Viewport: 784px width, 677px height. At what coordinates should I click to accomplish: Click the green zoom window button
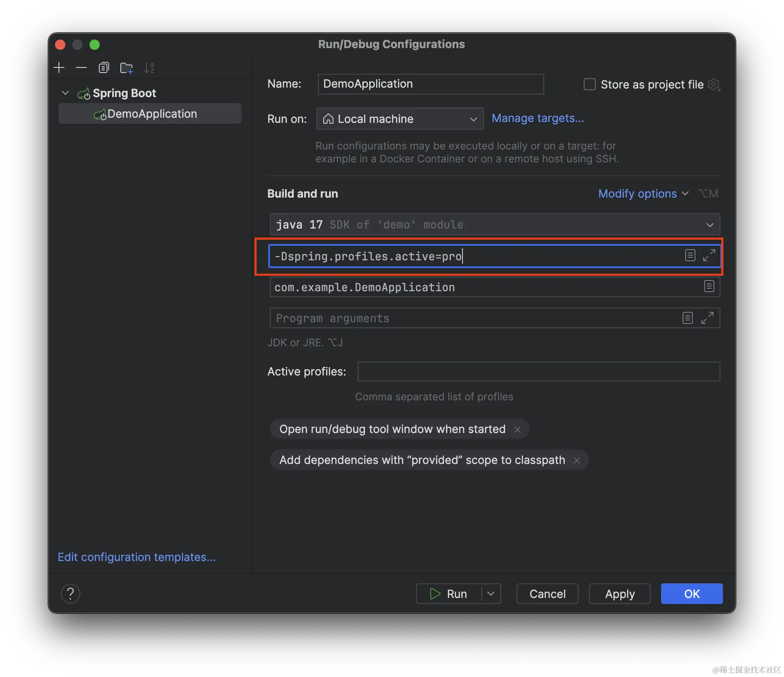(95, 45)
